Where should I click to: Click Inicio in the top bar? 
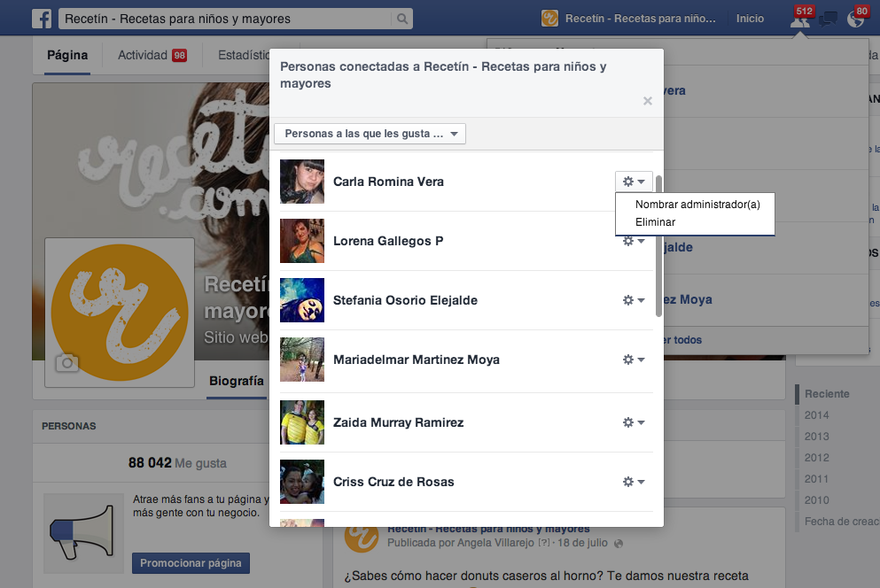tap(750, 19)
